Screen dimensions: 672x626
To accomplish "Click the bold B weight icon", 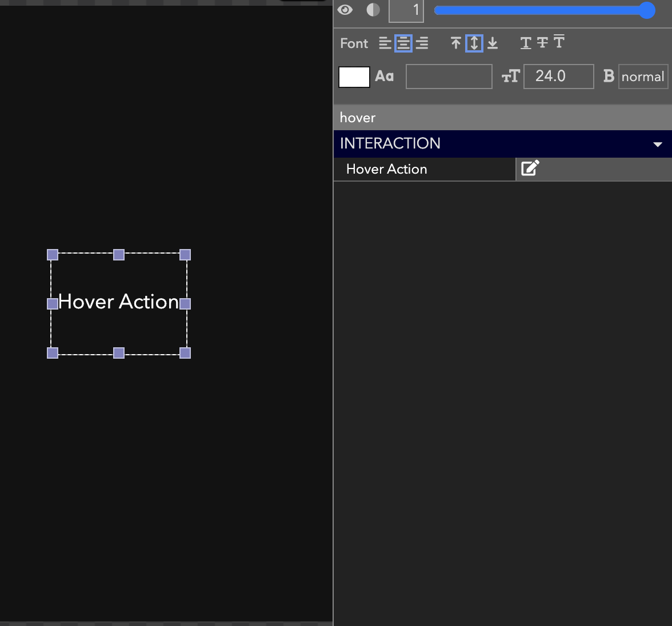I will pyautogui.click(x=609, y=76).
